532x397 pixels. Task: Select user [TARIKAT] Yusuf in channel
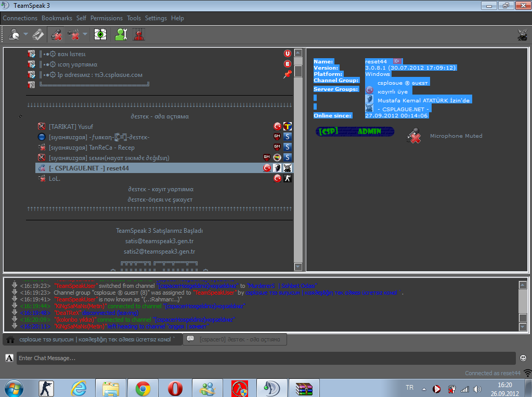click(71, 127)
